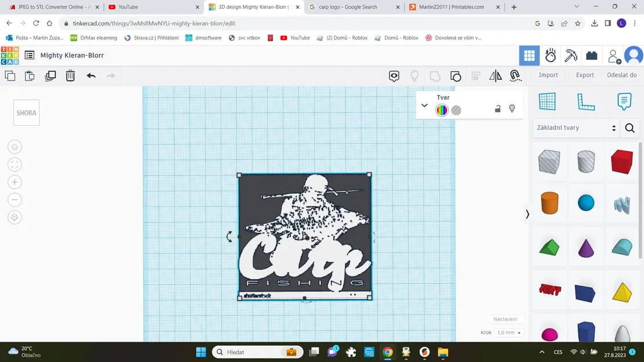Toggle shape visibility with the lightbulb
Viewport: 644px width, 362px height.
click(x=512, y=109)
